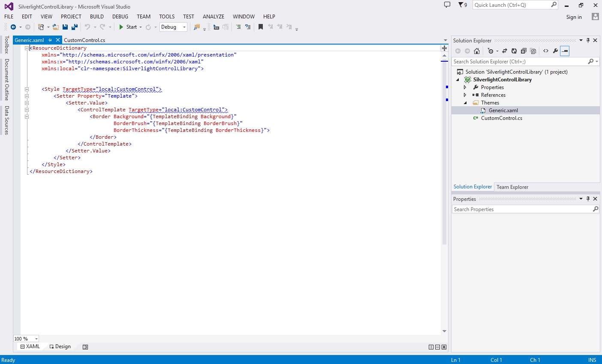
Task: Toggle pin on Generic.xaml tab
Action: [50, 40]
